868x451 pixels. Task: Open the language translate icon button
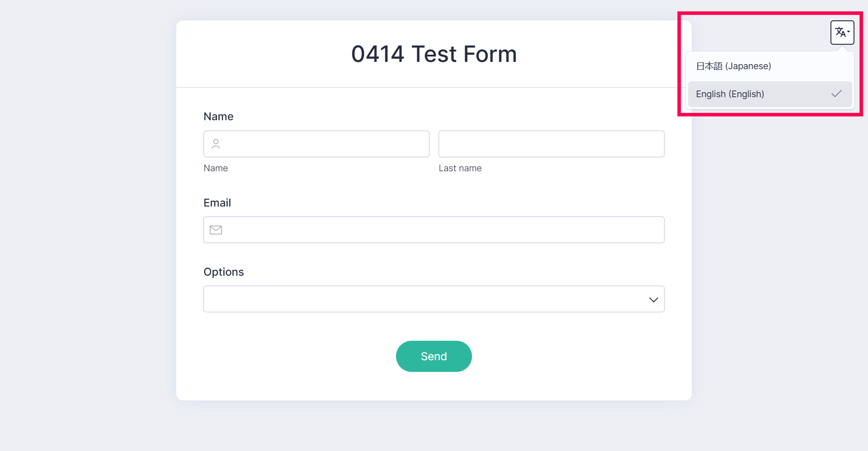pos(840,33)
